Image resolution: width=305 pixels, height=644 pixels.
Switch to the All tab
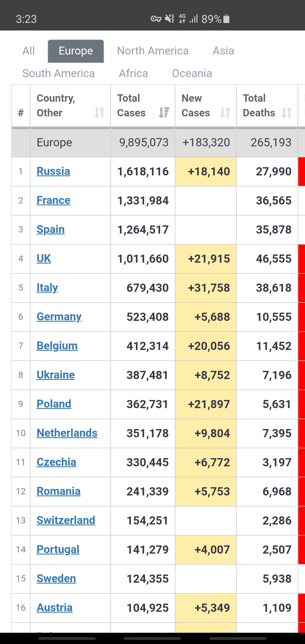coord(29,51)
